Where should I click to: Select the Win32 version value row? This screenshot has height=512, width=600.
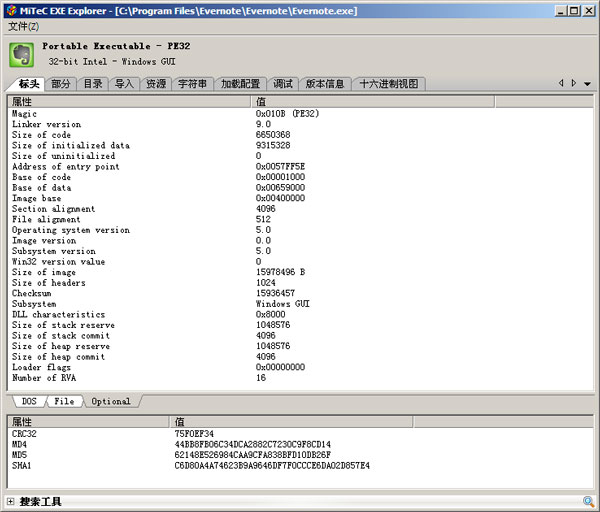click(300, 261)
